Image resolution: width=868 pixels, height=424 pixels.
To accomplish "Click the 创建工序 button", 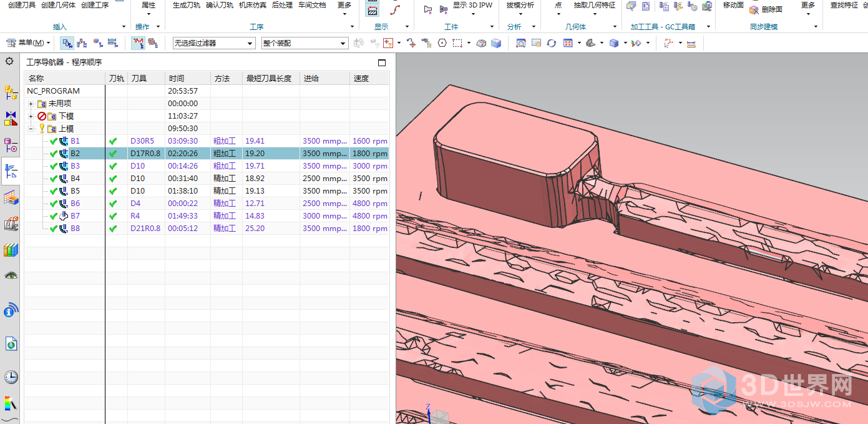I will [x=95, y=5].
